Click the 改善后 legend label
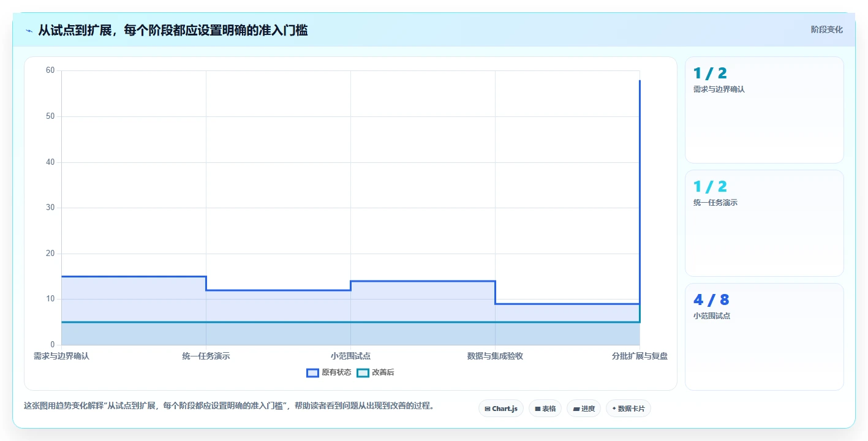868x441 pixels. coord(383,372)
